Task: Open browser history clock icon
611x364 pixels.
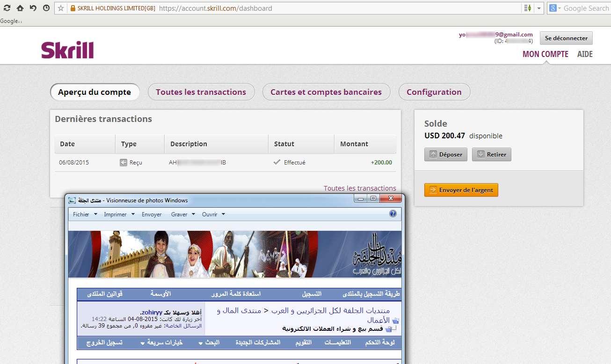Action: point(46,8)
